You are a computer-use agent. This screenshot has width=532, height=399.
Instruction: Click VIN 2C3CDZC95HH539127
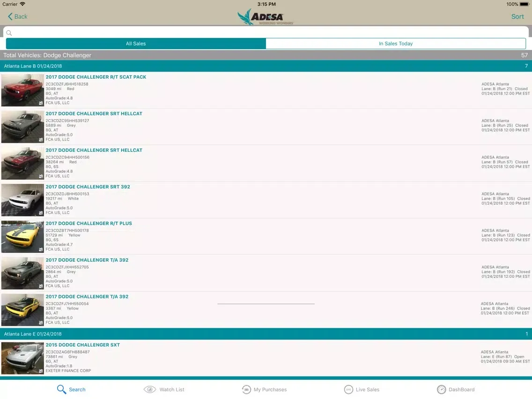[67, 121]
